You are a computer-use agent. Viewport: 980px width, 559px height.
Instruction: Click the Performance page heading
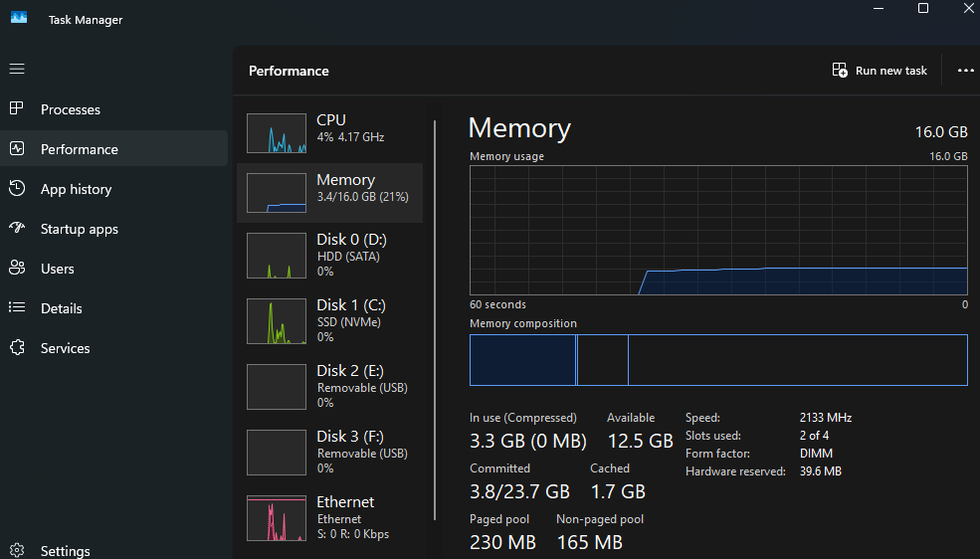pos(289,71)
